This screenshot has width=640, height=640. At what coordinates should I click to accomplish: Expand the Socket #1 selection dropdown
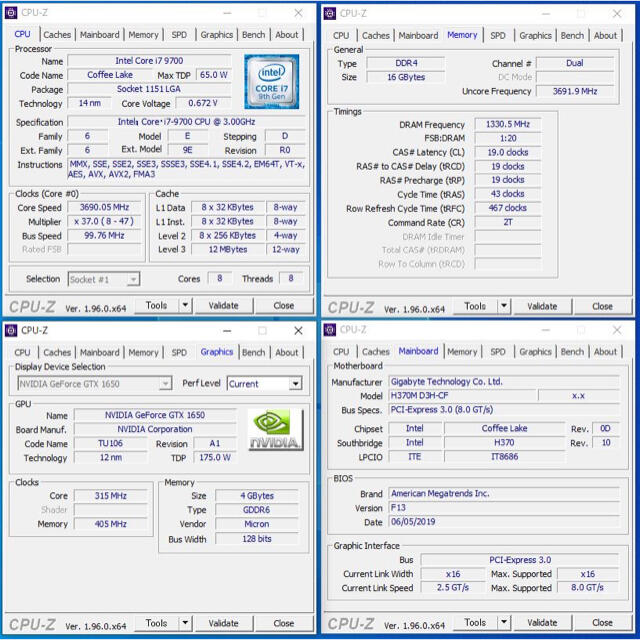click(x=133, y=280)
